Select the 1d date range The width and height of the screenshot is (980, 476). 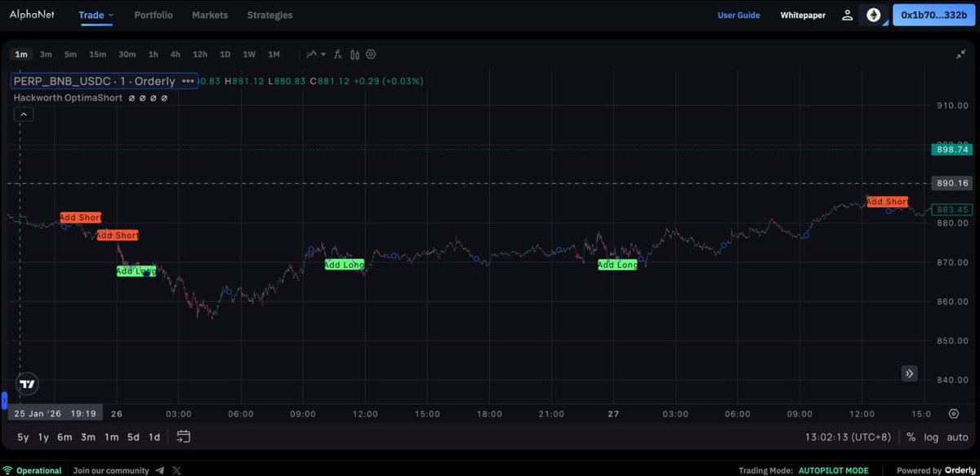154,437
